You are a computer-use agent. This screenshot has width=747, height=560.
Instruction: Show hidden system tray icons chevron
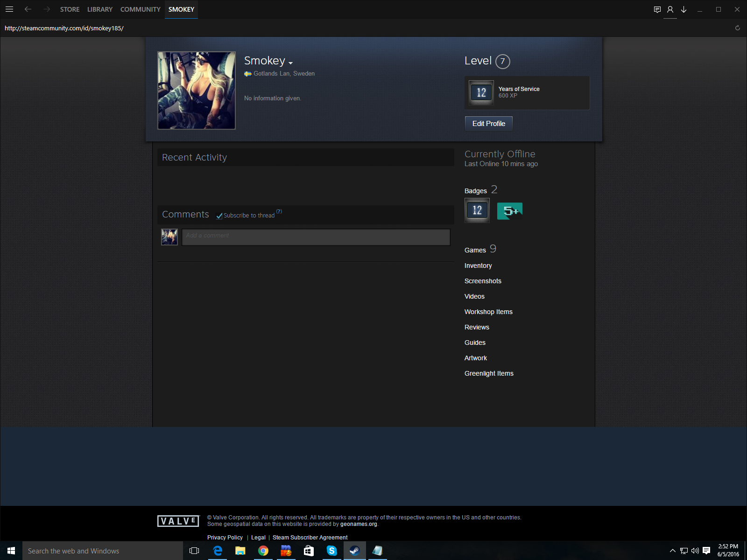672,551
